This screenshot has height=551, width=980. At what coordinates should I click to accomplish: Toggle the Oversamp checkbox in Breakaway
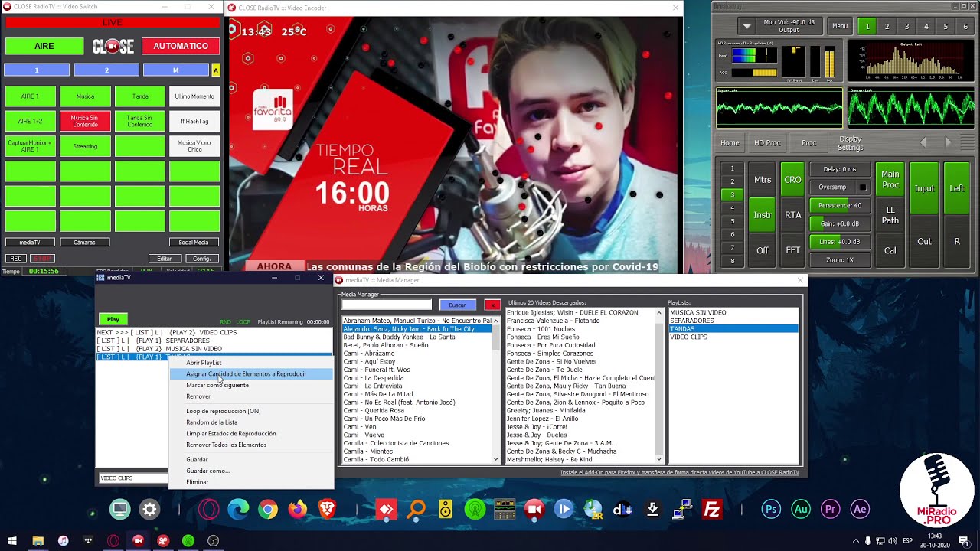[x=863, y=187]
